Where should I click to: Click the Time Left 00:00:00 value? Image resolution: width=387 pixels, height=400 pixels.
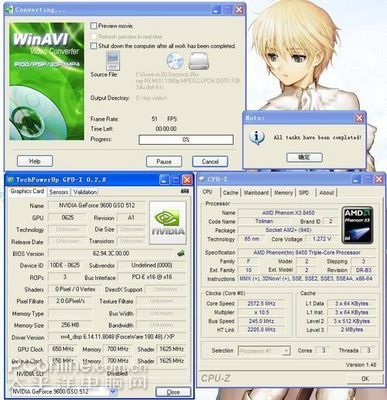166,129
